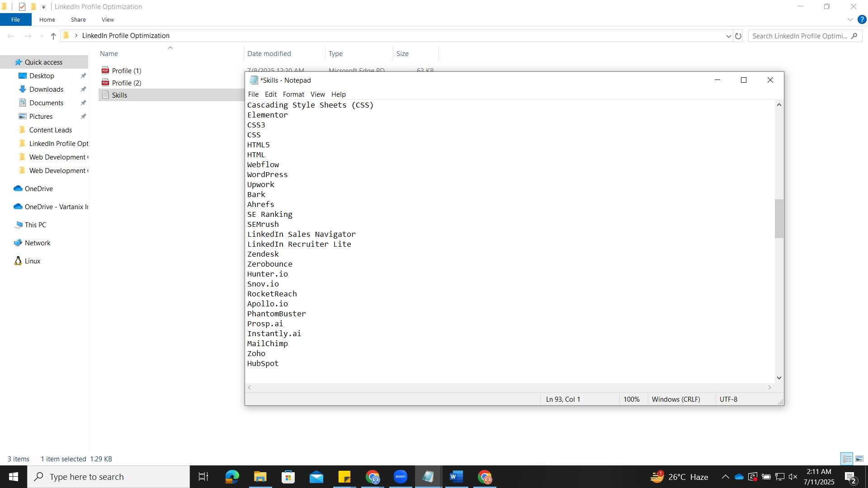This screenshot has width=868, height=488.
Task: Sort files by Name column
Action: 108,53
